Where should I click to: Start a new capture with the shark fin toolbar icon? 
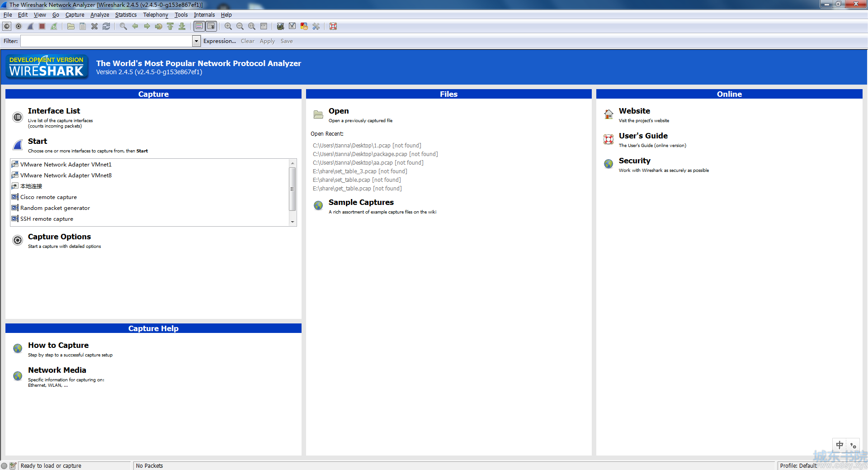[30, 26]
